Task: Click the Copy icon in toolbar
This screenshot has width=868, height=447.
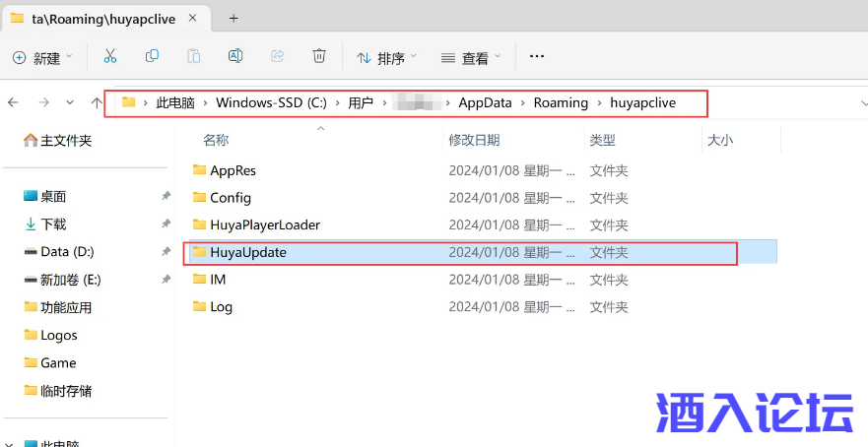Action: (152, 57)
